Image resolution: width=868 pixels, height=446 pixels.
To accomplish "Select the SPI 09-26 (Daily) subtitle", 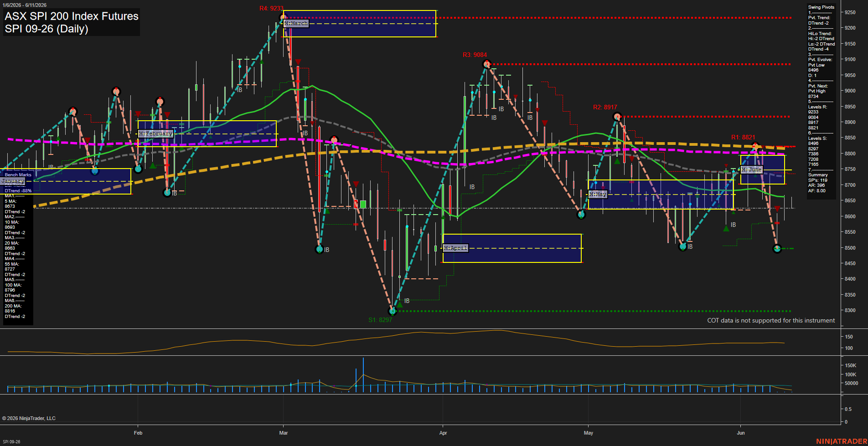I will 46,29.
